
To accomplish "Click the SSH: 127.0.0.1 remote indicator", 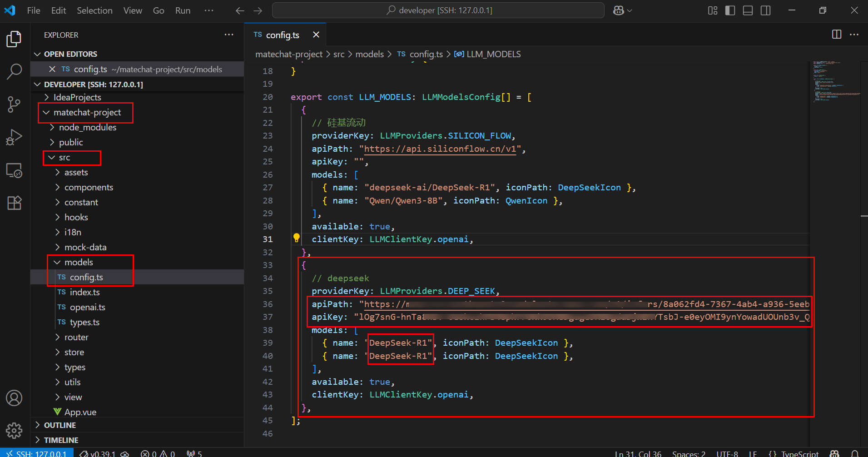I will click(36, 453).
